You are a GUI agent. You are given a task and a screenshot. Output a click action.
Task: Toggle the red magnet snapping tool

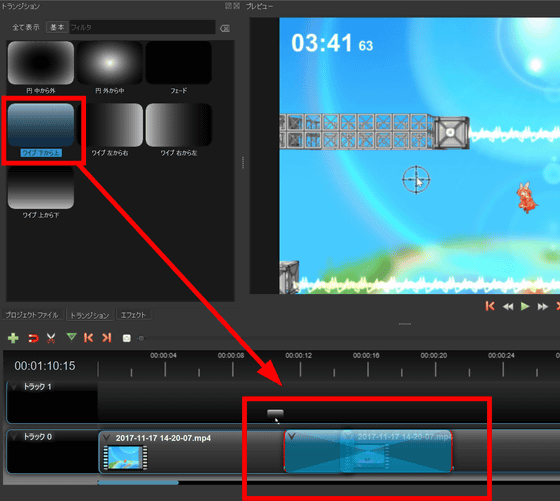pyautogui.click(x=33, y=338)
